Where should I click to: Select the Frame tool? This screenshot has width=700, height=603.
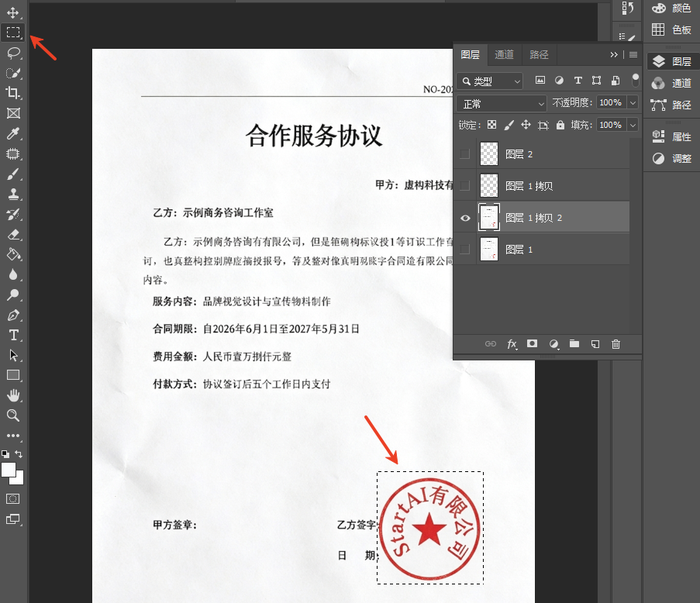click(13, 113)
